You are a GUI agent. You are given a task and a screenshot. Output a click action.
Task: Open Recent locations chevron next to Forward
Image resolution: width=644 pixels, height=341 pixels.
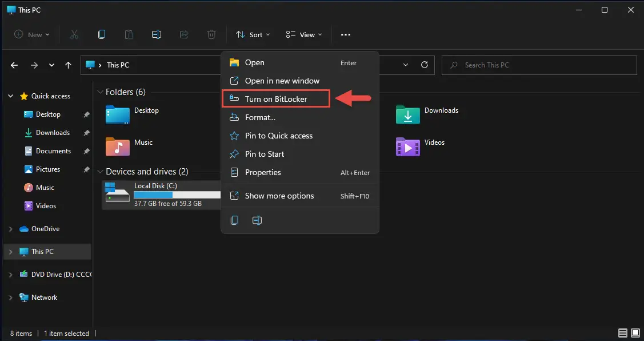point(51,65)
